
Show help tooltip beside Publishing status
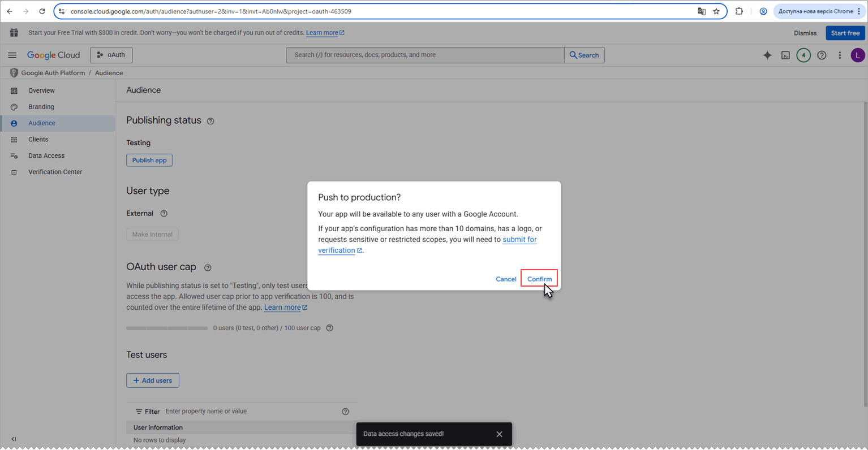(210, 121)
